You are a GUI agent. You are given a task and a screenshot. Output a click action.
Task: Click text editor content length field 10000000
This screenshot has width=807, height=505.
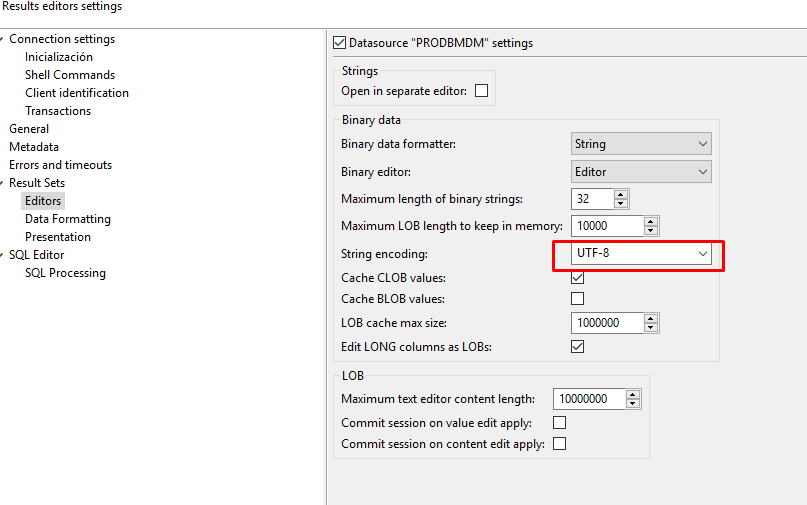coord(590,399)
